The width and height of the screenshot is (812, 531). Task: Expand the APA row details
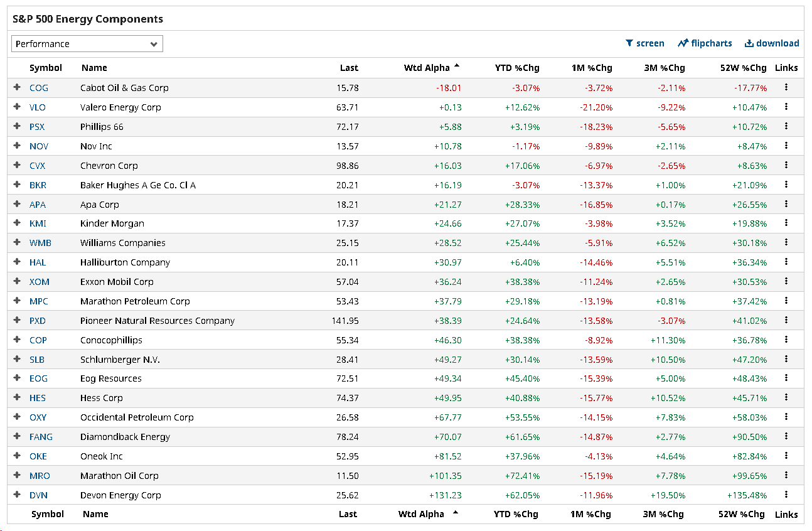tap(17, 205)
